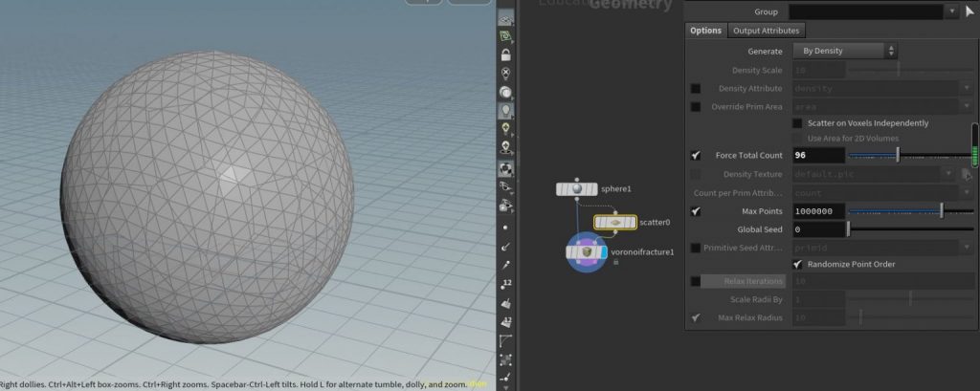Click the Generate parameter label

tap(765, 52)
